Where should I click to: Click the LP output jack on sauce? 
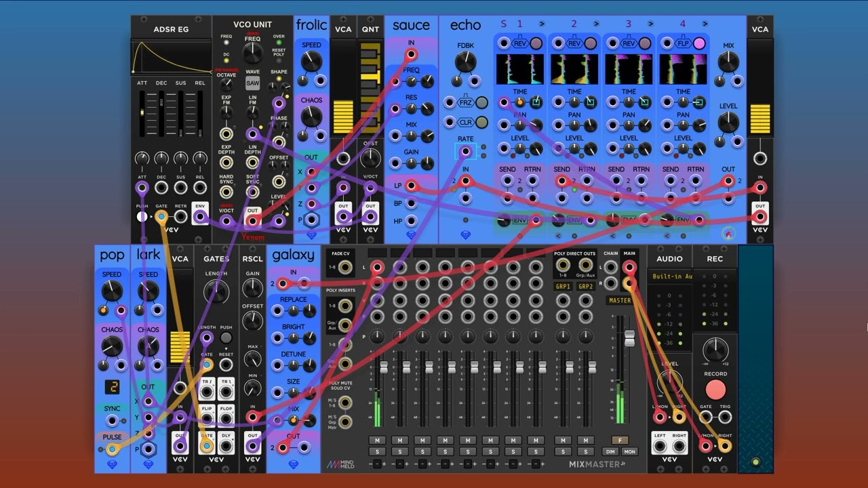point(411,186)
